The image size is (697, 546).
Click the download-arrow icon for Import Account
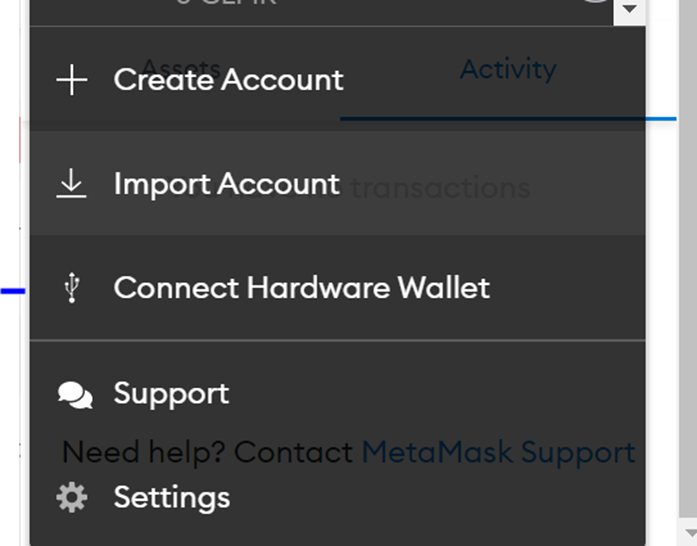tap(71, 183)
